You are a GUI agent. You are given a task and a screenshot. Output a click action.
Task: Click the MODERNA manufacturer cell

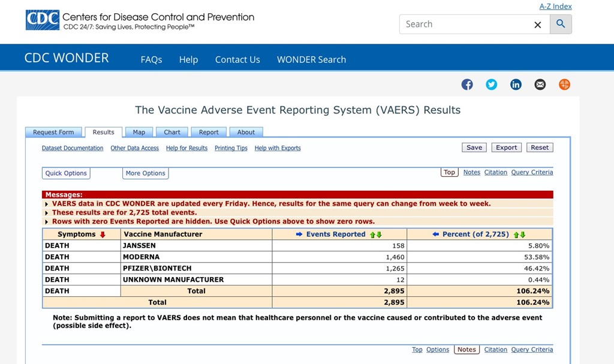[196, 257]
